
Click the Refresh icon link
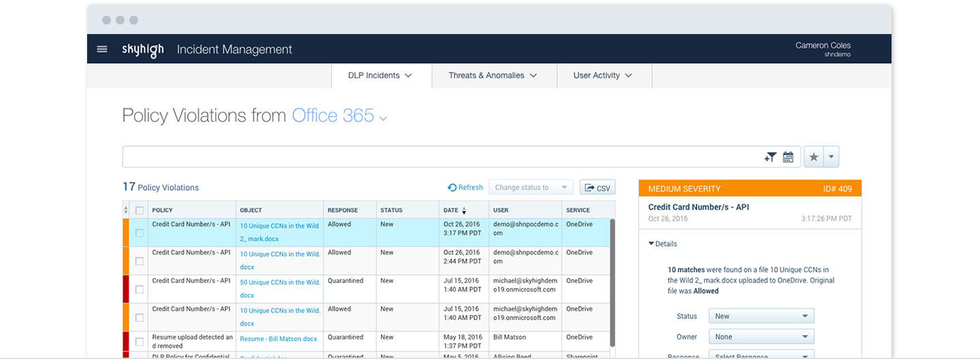tap(465, 187)
